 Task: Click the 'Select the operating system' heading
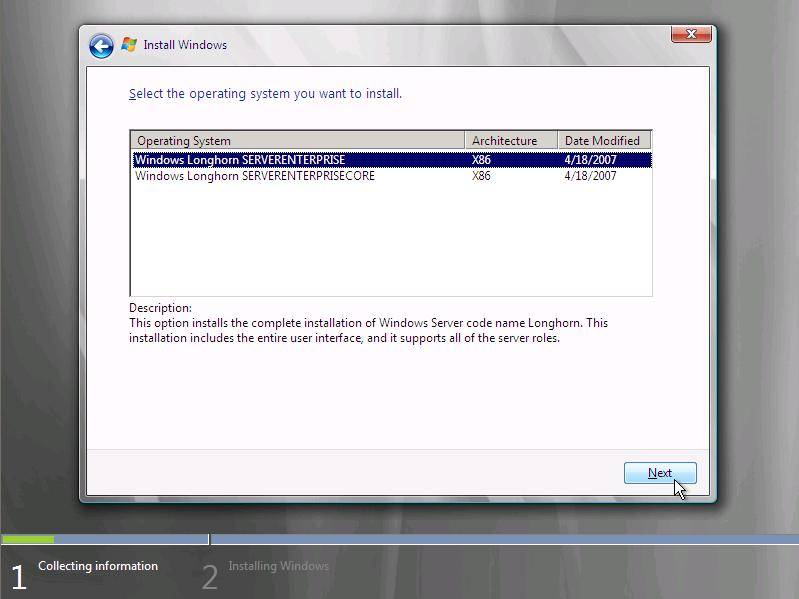pyautogui.click(x=265, y=94)
